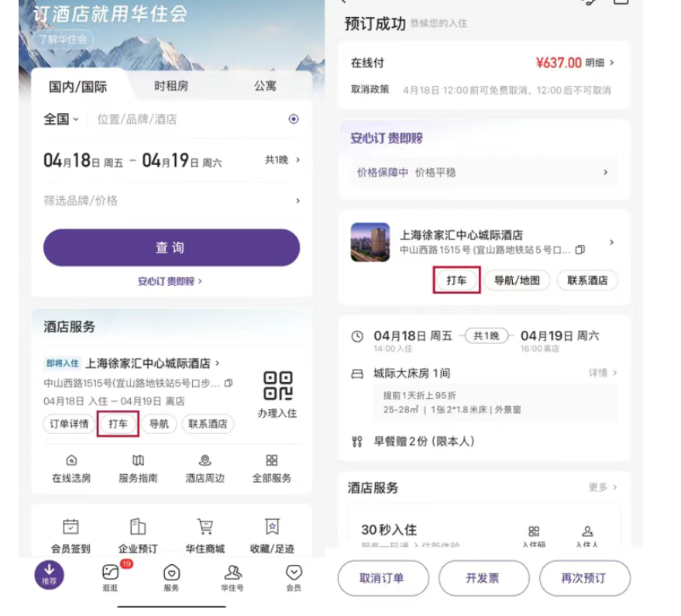Tap the current location target icon
The image size is (681, 616).
[294, 119]
